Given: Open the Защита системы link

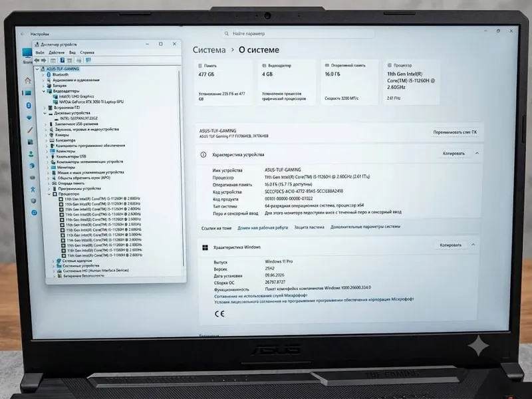Looking at the screenshot, I should tap(309, 227).
